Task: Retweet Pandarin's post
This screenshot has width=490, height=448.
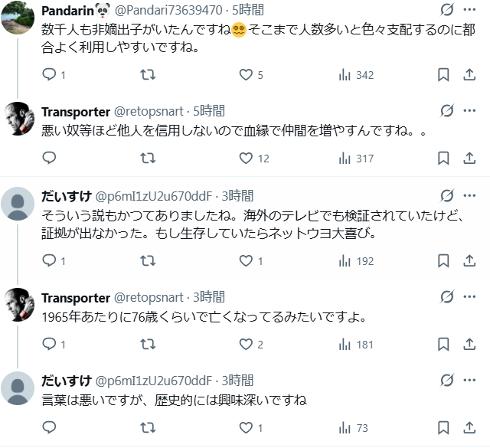Action: (148, 75)
